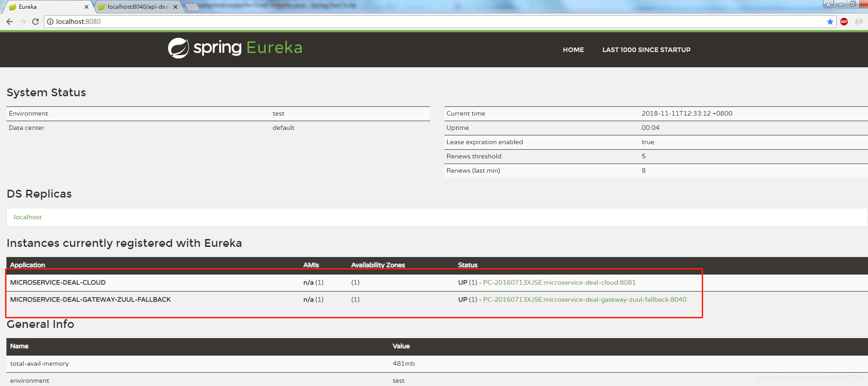
Task: Bookmark page using the blue star icon
Action: coord(830,22)
